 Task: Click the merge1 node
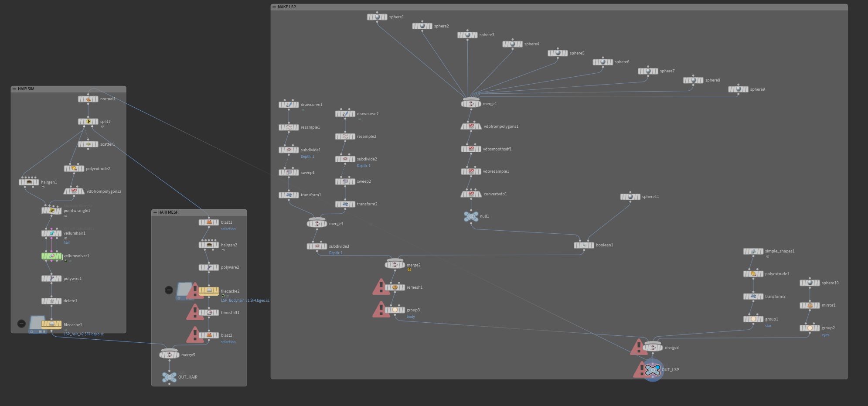(x=471, y=104)
